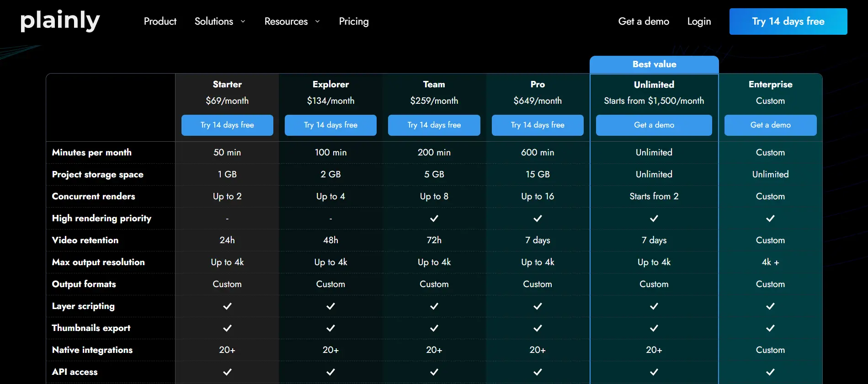Select Output formats row label
This screenshot has height=384, width=868.
(84, 284)
